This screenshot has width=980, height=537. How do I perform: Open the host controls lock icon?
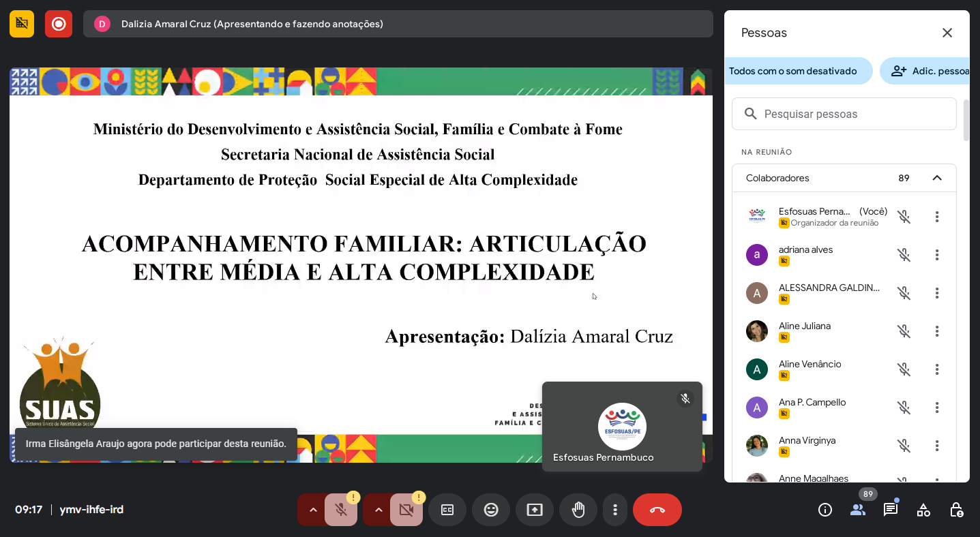tap(956, 510)
